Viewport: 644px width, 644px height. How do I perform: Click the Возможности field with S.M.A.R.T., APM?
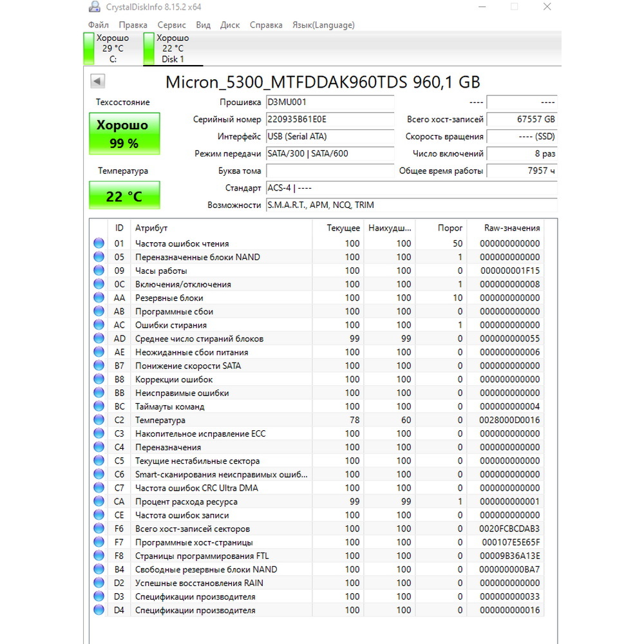(412, 205)
